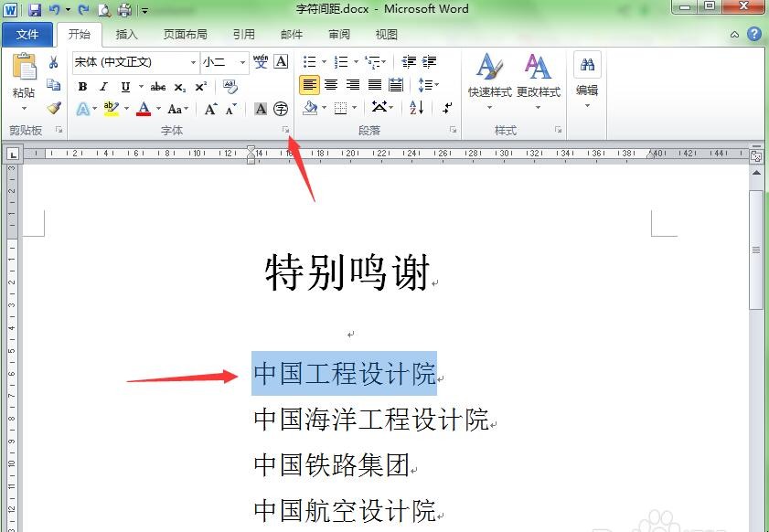Toggle underline on the selection
769x532 pixels.
(125, 86)
